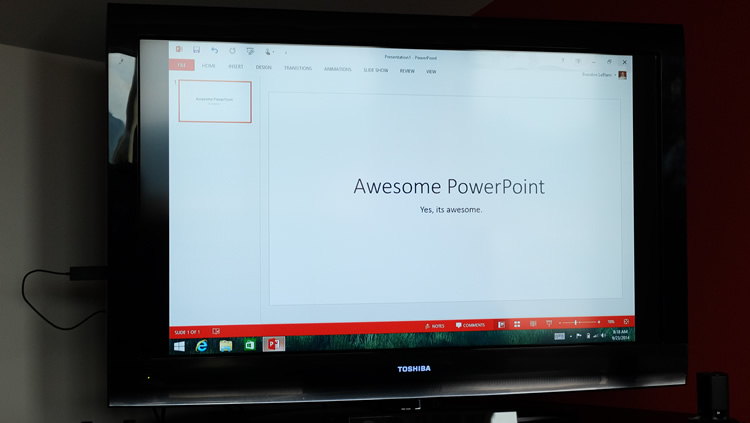This screenshot has height=423, width=750.
Task: Switch to the HOME tab
Action: point(209,66)
